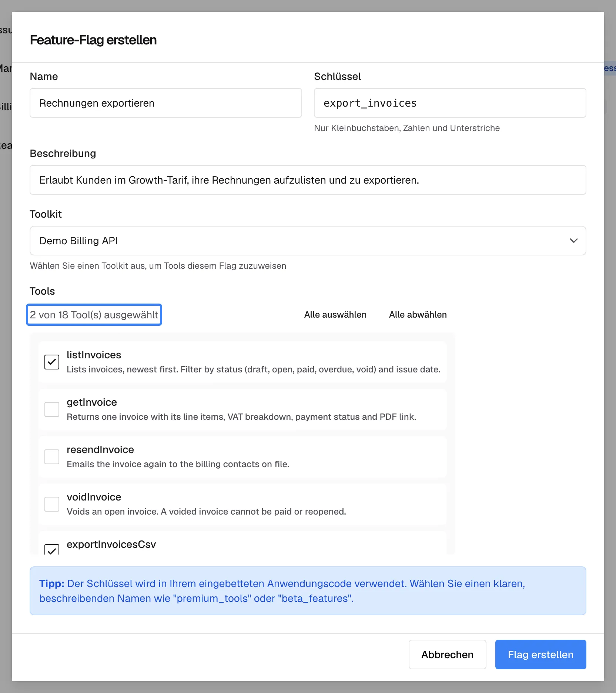Click the Toolkit section label

46,214
